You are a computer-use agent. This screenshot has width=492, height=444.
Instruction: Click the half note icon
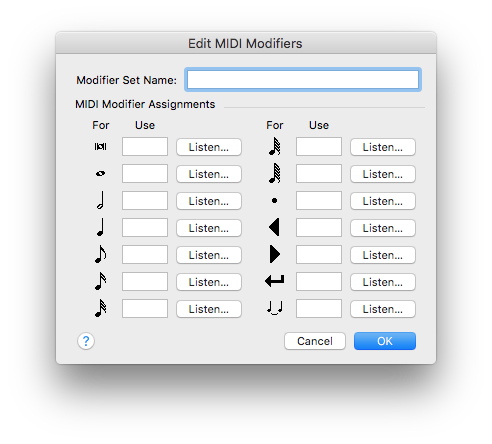click(100, 200)
